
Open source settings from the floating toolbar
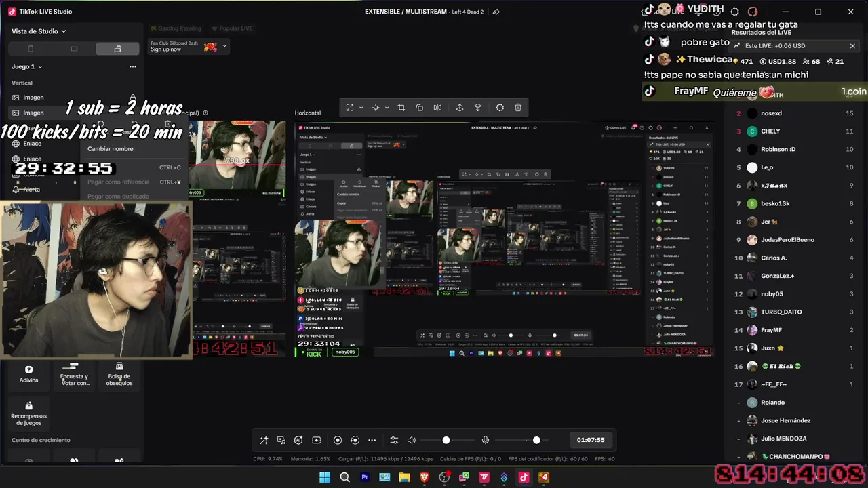(500, 108)
